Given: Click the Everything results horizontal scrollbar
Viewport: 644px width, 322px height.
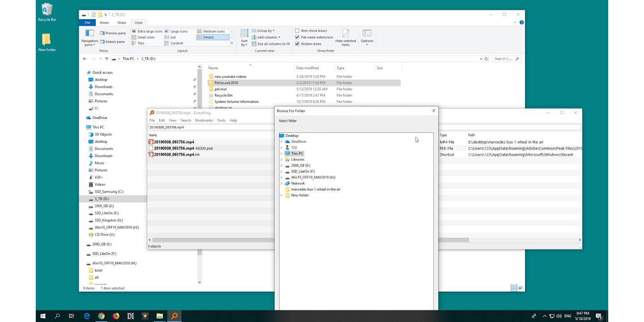Looking at the screenshot, I should click(453, 240).
